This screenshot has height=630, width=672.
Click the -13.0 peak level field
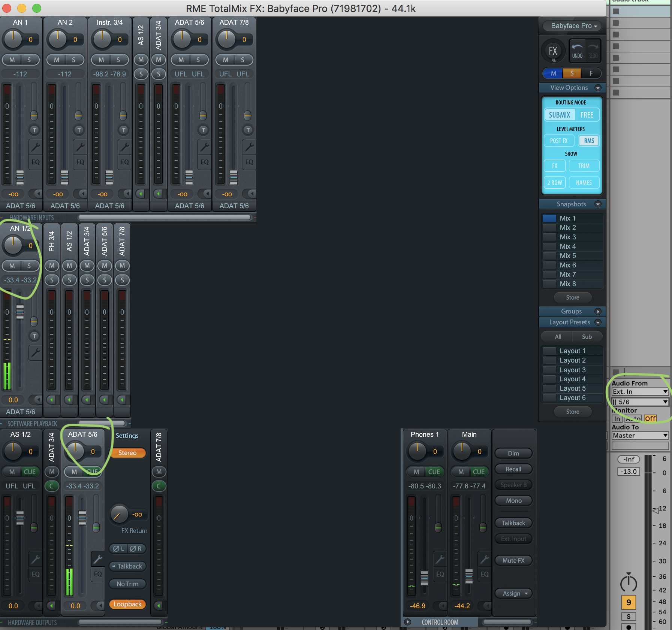629,472
